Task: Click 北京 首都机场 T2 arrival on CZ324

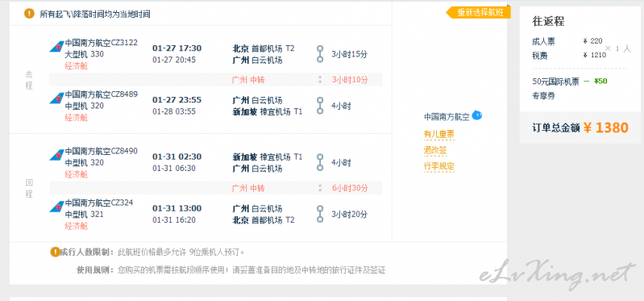Action: click(264, 220)
